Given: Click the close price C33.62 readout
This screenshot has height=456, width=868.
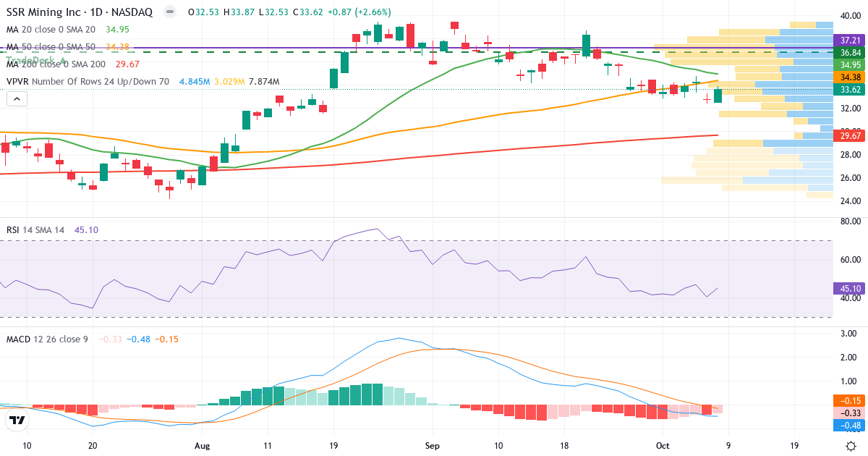Looking at the screenshot, I should click(307, 12).
